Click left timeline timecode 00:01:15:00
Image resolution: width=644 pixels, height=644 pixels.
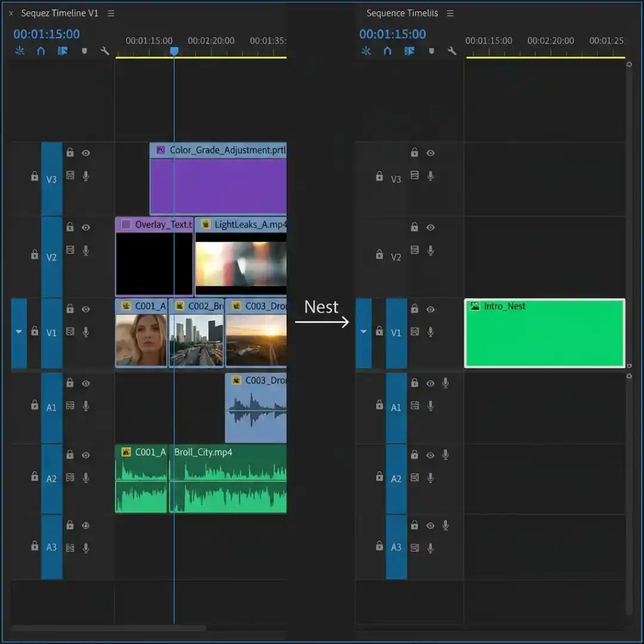click(47, 34)
